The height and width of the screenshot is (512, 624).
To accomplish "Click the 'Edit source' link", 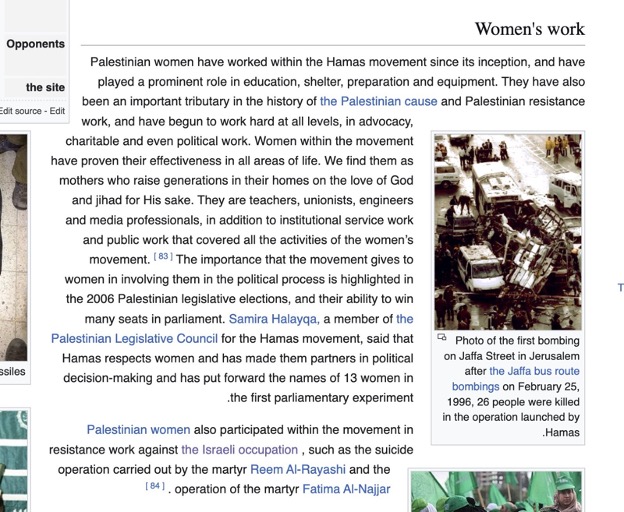I will (21, 111).
